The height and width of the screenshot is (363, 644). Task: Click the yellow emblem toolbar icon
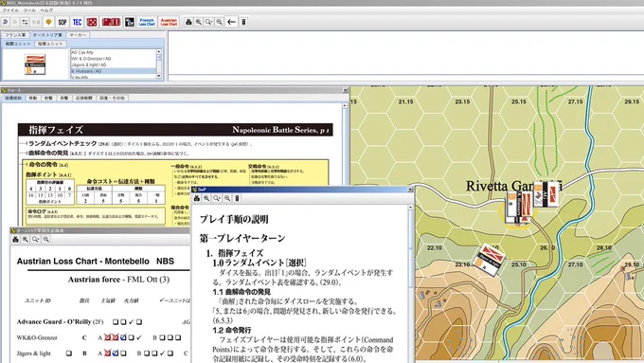48,22
